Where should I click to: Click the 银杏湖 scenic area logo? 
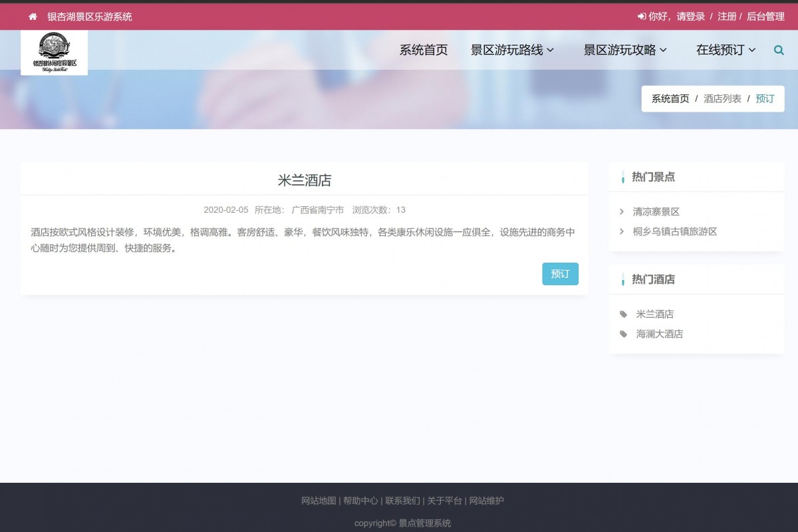(x=54, y=53)
